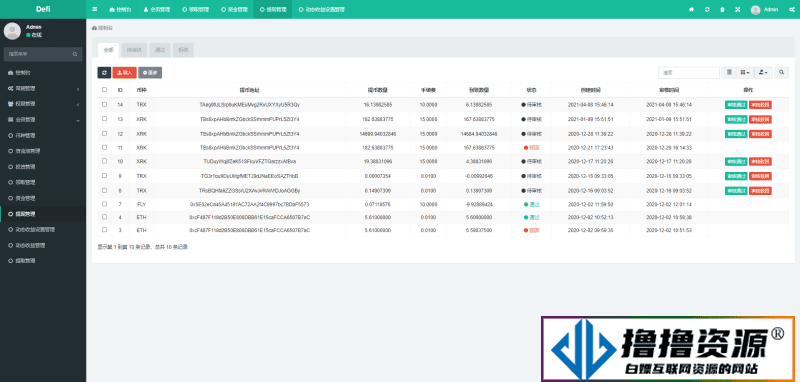
Task: Sort by the ID column header
Action: coord(120,90)
